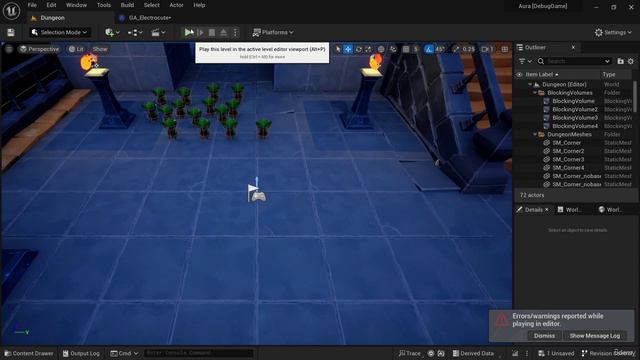
Task: Open the Tools menu
Action: (104, 5)
